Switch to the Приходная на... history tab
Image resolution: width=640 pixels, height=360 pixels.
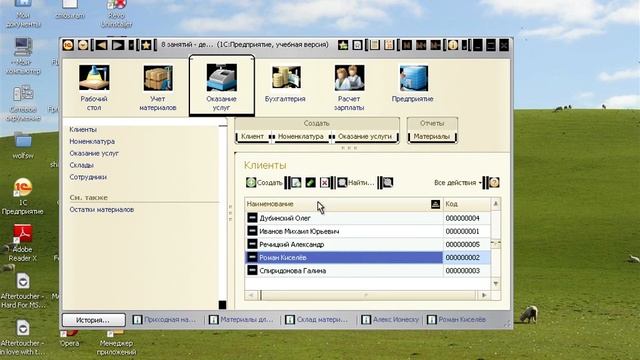165,320
